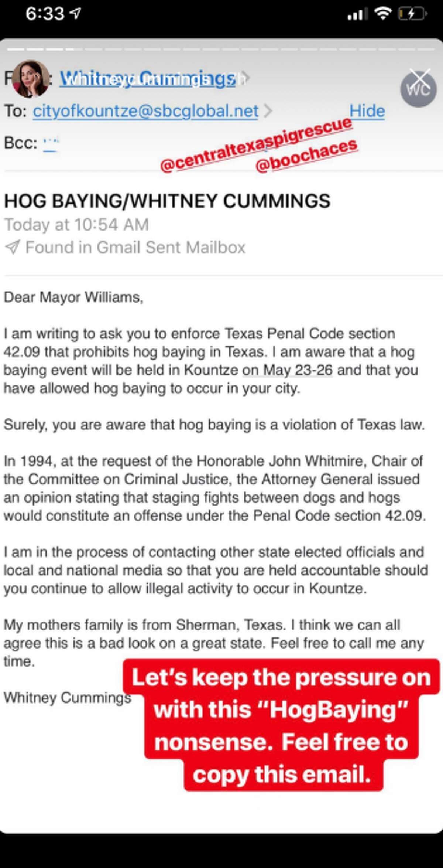Image resolution: width=443 pixels, height=868 pixels.
Task: Tap the underlined May 23-26 date
Action: [287, 370]
